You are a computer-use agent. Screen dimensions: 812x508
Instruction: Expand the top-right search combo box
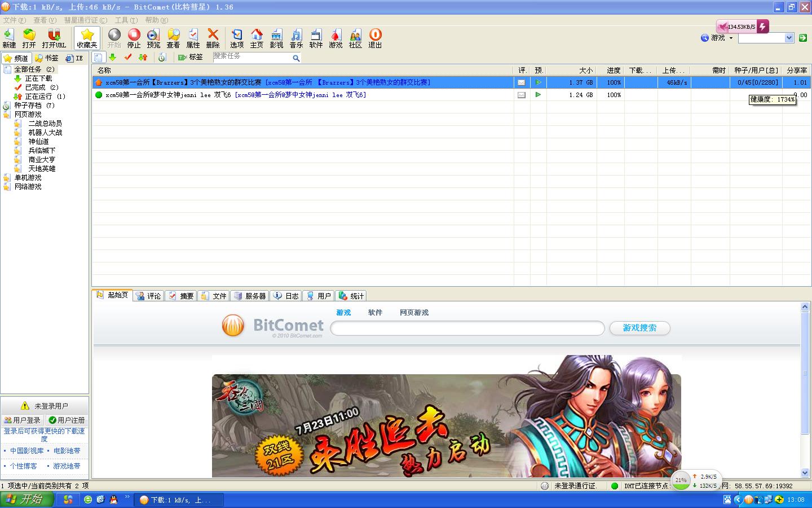[789, 38]
